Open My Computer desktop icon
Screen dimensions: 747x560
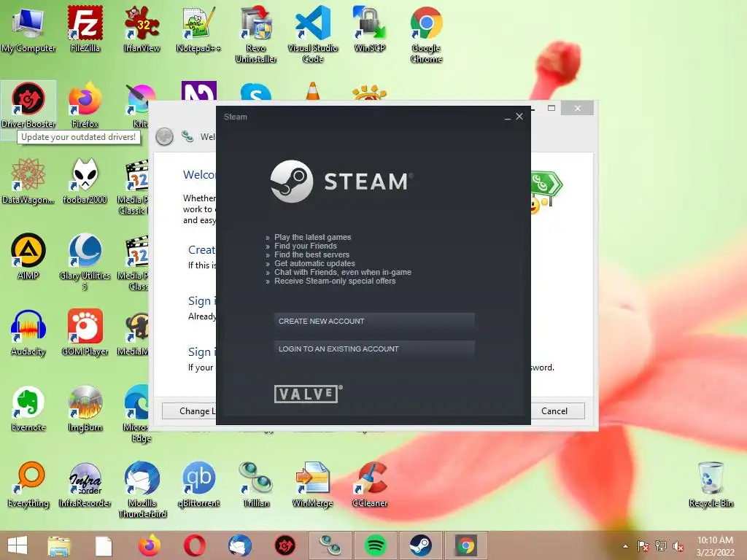tap(28, 30)
